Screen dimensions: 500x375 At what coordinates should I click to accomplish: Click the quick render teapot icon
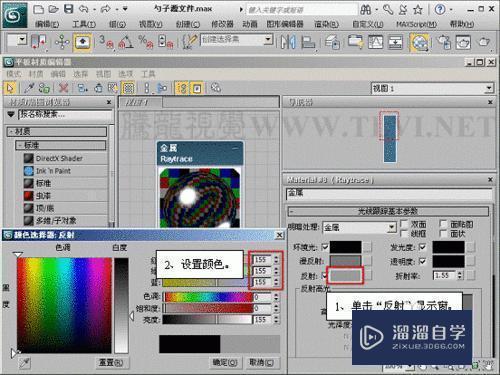click(x=484, y=42)
